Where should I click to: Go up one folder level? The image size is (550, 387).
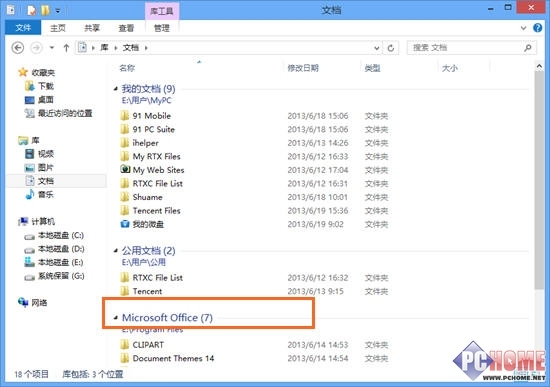pyautogui.click(x=66, y=48)
